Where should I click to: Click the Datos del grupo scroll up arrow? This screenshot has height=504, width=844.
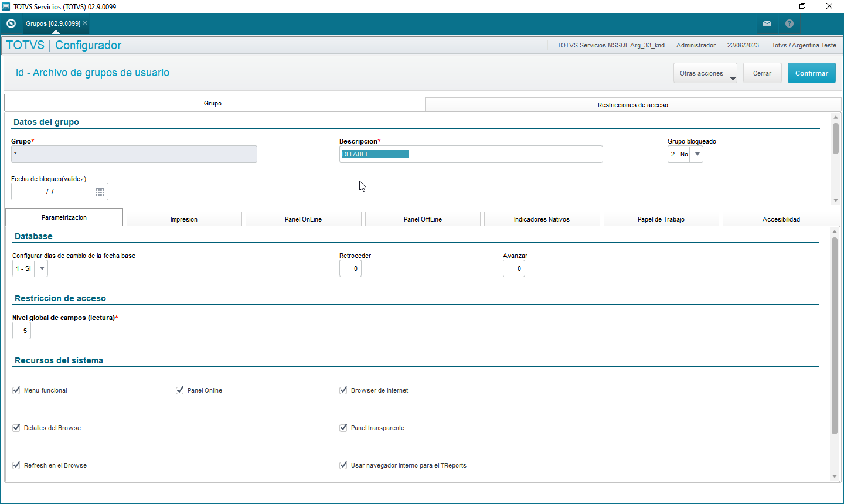(x=836, y=117)
